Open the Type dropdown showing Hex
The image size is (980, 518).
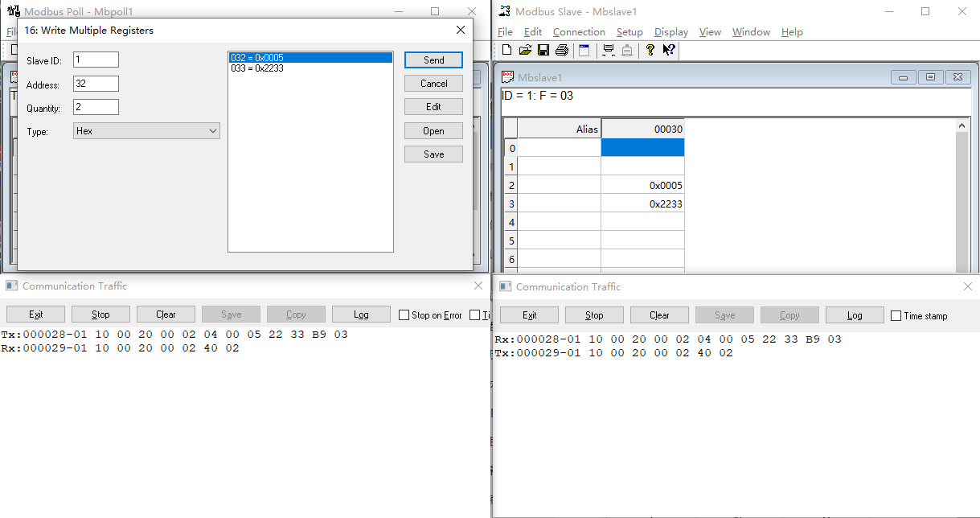pyautogui.click(x=146, y=131)
